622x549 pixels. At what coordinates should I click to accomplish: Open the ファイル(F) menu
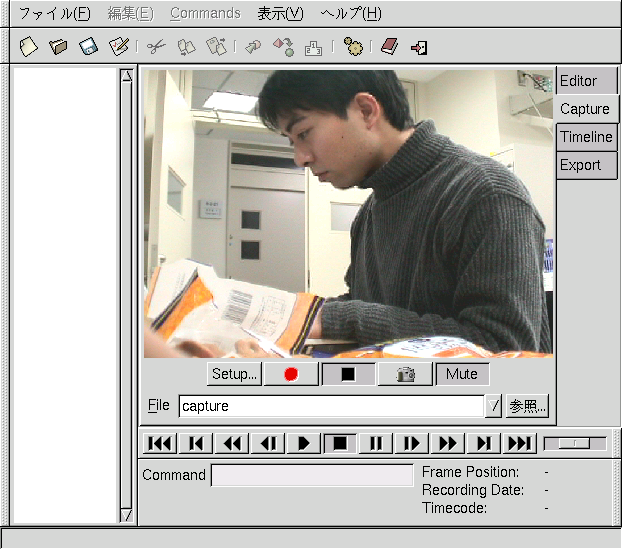tap(54, 13)
